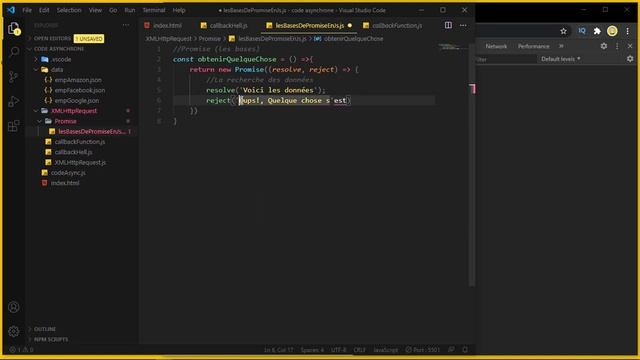This screenshot has height=360, width=640.
Task: Open the Extensions view
Action: tap(14, 125)
